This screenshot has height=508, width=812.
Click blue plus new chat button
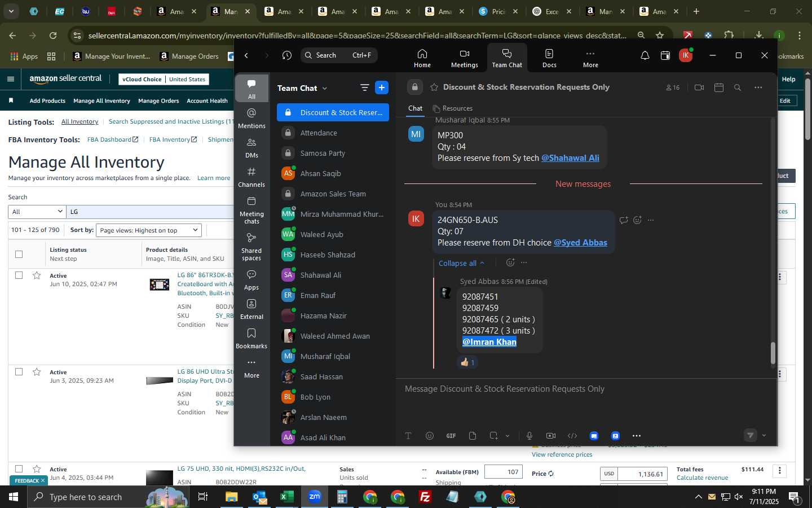click(x=382, y=87)
